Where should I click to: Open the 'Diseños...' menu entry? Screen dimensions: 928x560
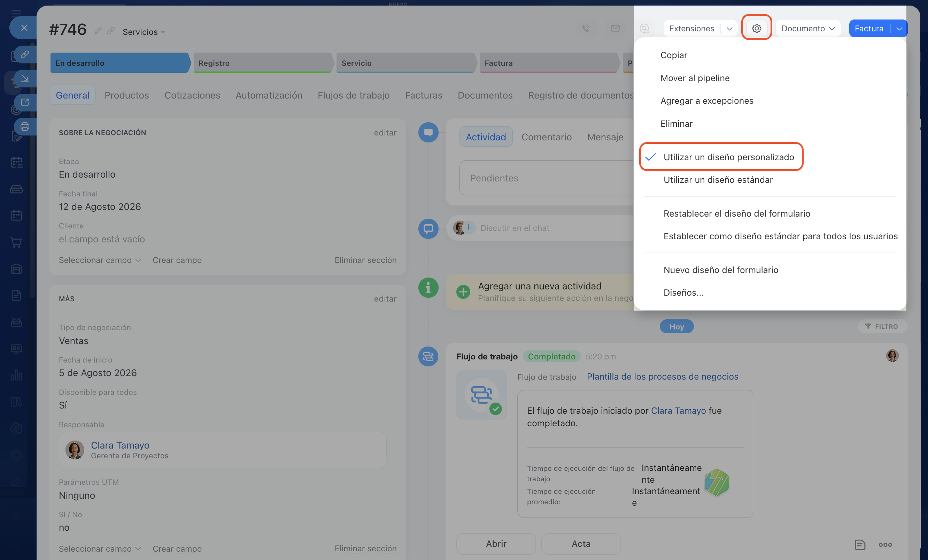(683, 292)
